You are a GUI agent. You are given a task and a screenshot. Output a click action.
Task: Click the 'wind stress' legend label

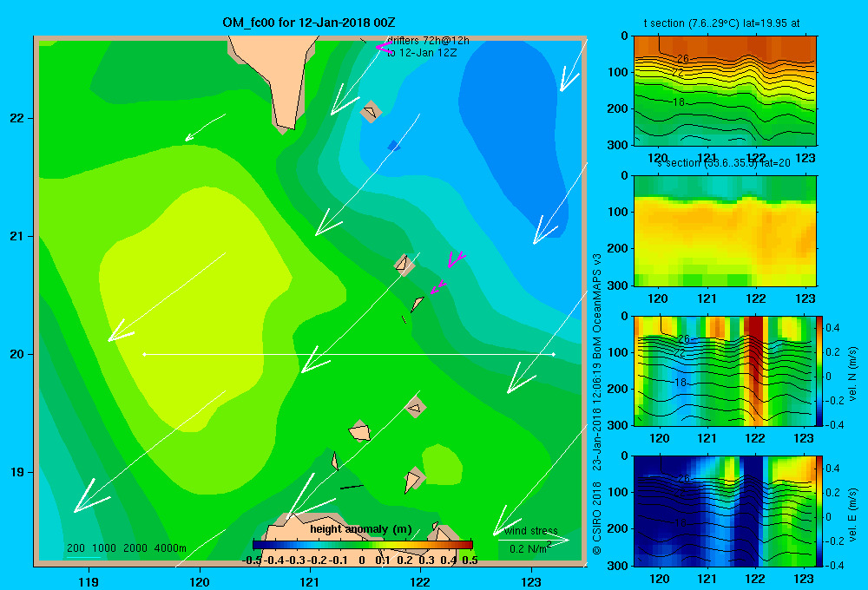pyautogui.click(x=531, y=531)
